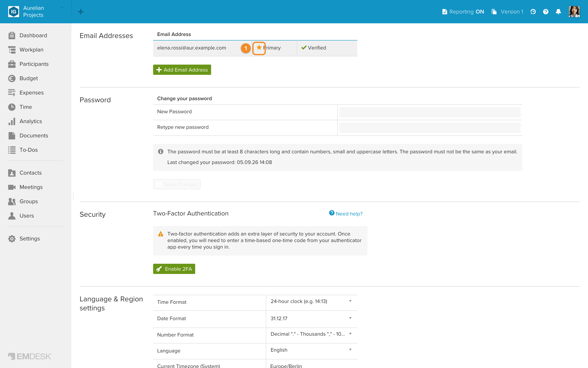Image resolution: width=588 pixels, height=368 pixels.
Task: Click the Europe/Berlin timezone value
Action: coord(286,366)
